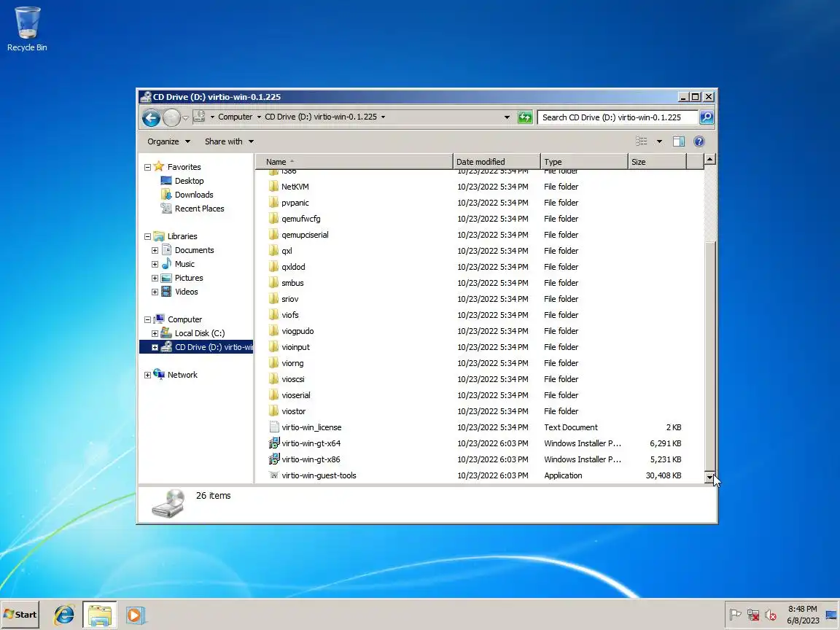This screenshot has height=630, width=840.
Task: Select the vioserial folder name
Action: (296, 394)
